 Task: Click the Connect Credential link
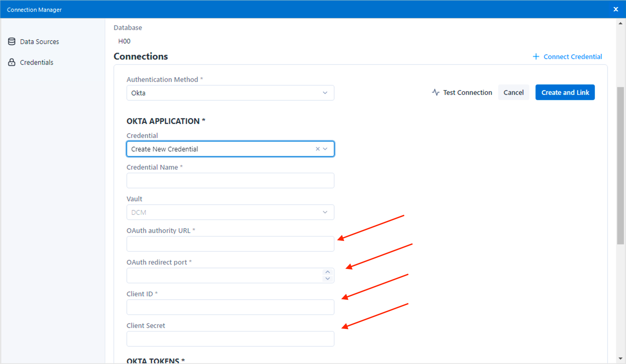click(572, 57)
